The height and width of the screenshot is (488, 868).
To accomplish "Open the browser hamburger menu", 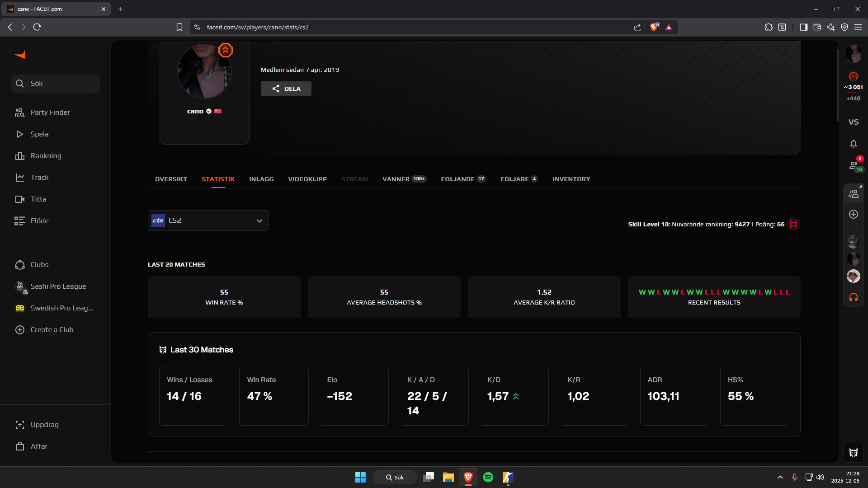I will [858, 27].
